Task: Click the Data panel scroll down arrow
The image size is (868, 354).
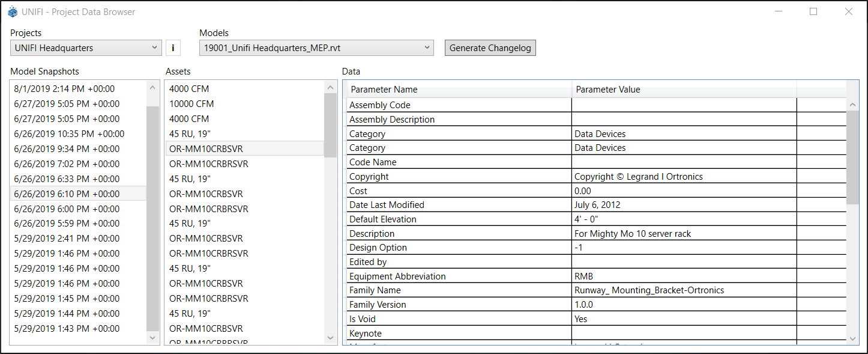Action: pos(853,339)
